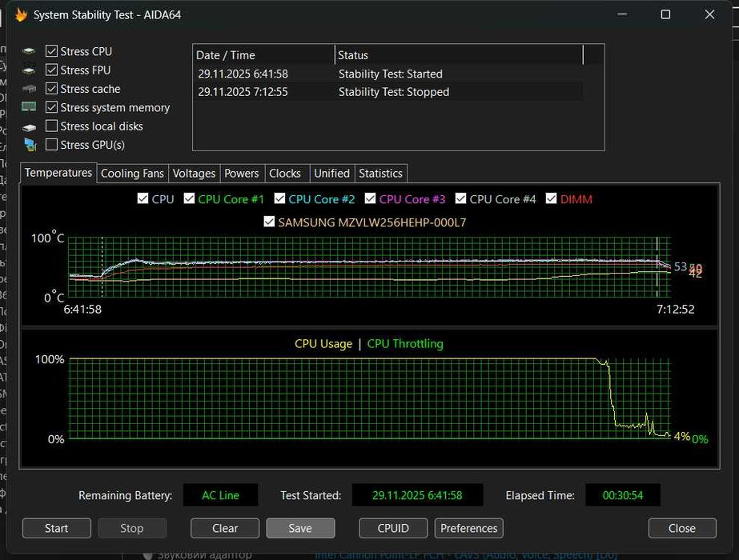This screenshot has width=739, height=560.
Task: Switch to the Cooling Fans tab
Action: pos(132,173)
